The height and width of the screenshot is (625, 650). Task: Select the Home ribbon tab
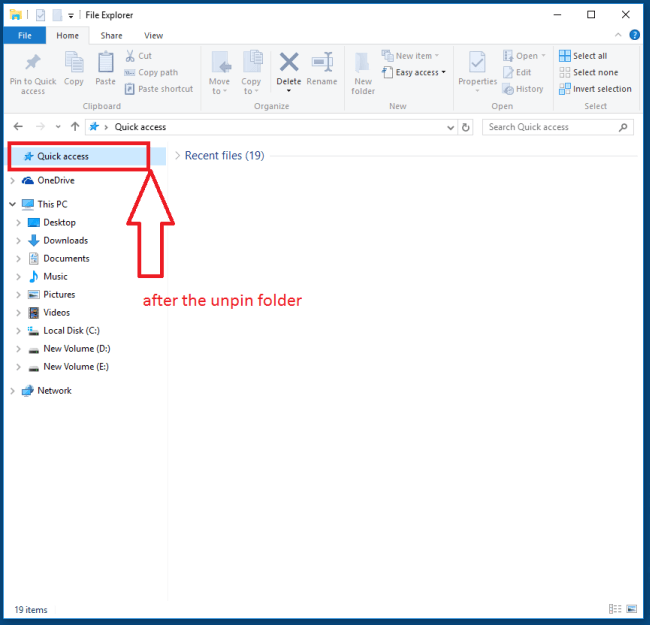(68, 36)
